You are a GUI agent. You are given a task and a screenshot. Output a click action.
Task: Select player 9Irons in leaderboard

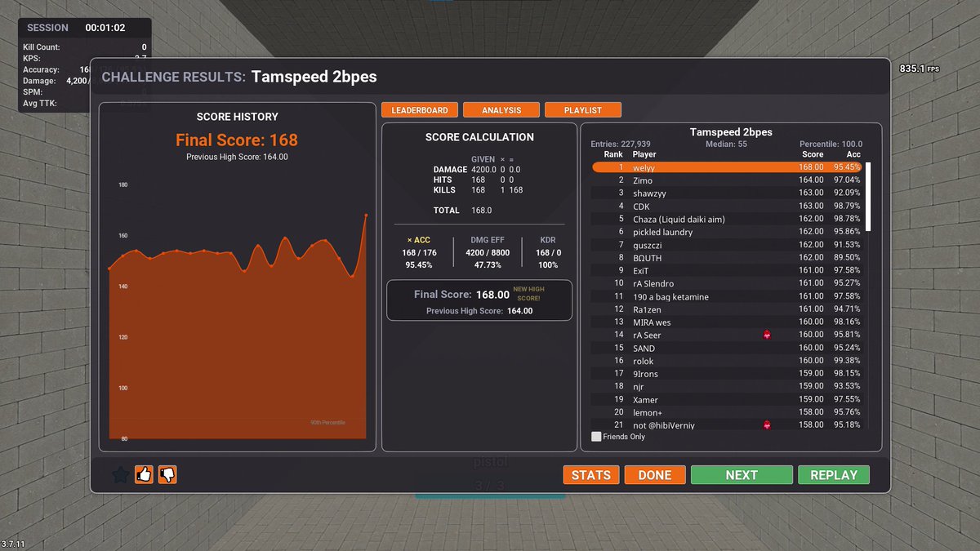pos(728,374)
